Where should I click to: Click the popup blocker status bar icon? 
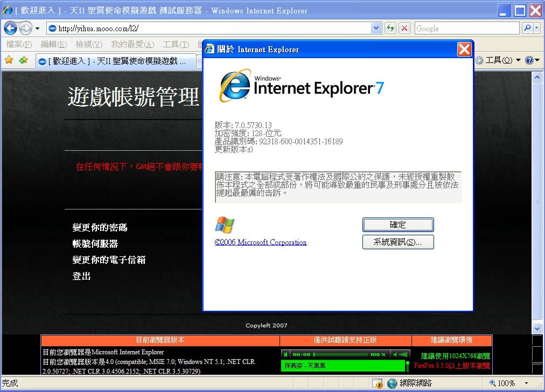coord(377,383)
